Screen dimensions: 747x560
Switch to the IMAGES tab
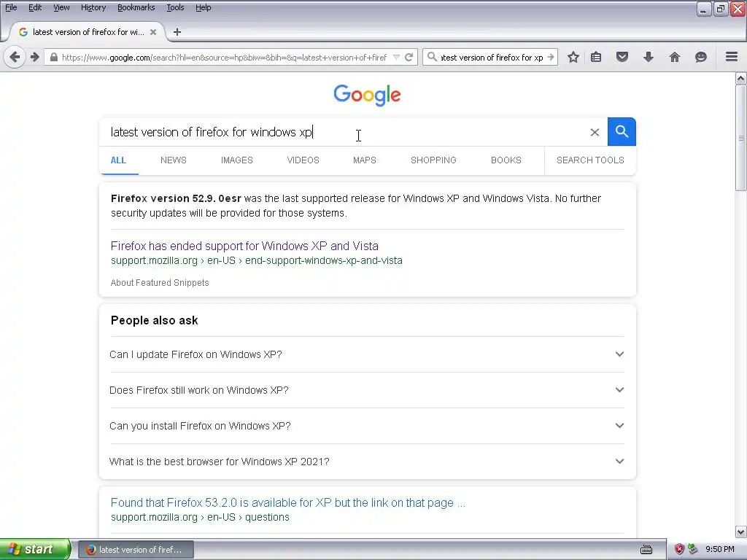(237, 160)
